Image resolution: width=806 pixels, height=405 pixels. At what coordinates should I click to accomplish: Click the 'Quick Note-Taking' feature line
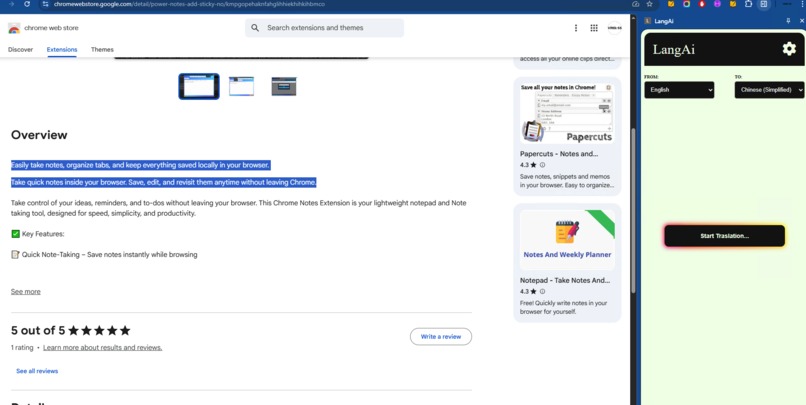pyautogui.click(x=104, y=254)
